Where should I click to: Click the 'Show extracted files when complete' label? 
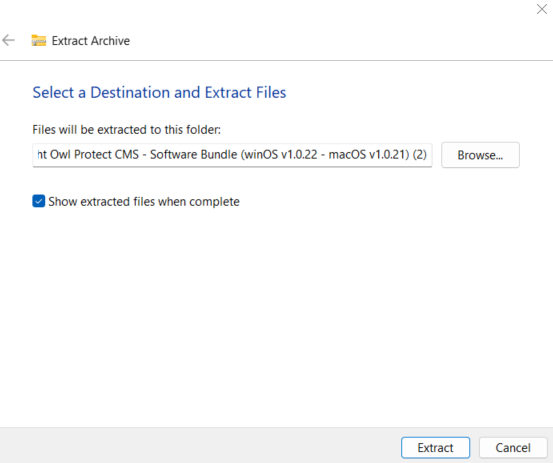[x=144, y=202]
